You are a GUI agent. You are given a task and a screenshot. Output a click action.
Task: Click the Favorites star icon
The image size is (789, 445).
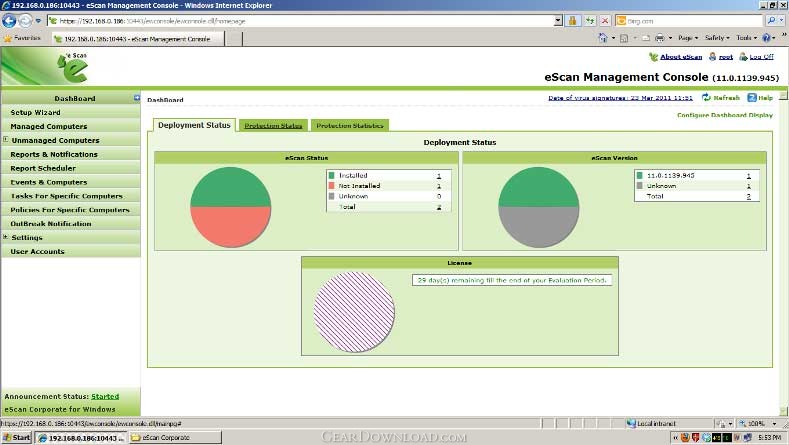point(8,38)
